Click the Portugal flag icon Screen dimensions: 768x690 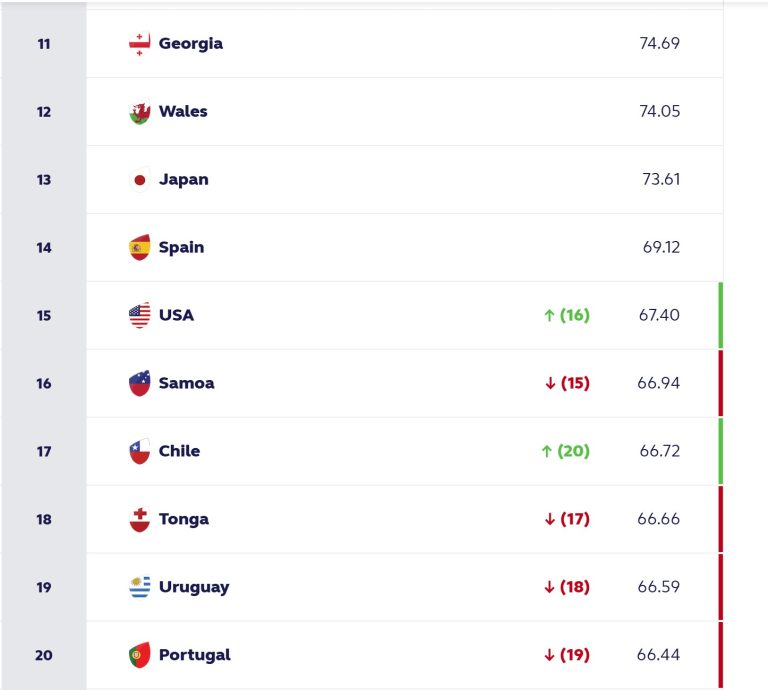click(139, 656)
